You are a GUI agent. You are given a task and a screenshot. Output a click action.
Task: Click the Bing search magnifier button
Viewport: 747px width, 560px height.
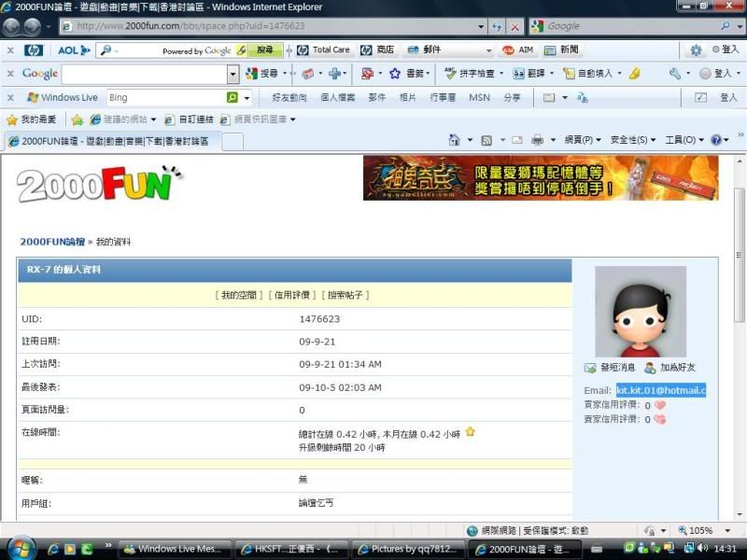pos(233,97)
